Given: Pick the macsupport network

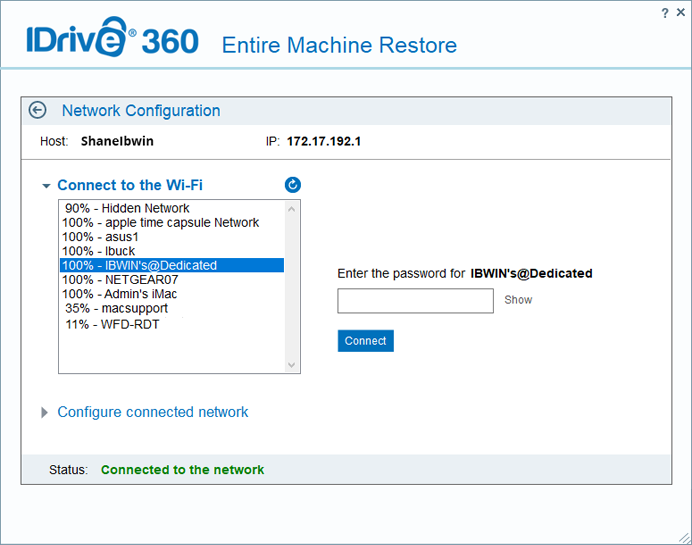Looking at the screenshot, I should [x=116, y=309].
